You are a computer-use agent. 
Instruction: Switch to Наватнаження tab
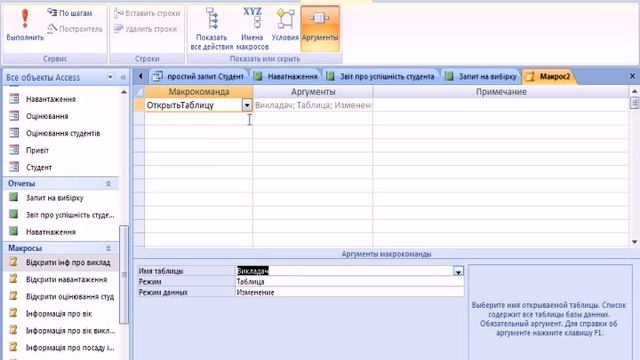point(286,76)
